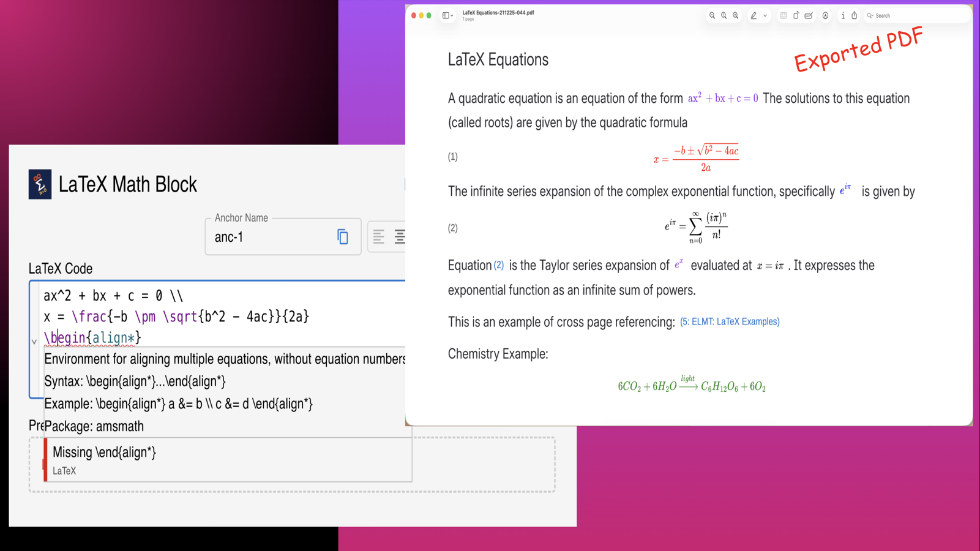This screenshot has width=980, height=551.
Task: Click the 'LaTeX Math Block' title text
Action: click(128, 184)
